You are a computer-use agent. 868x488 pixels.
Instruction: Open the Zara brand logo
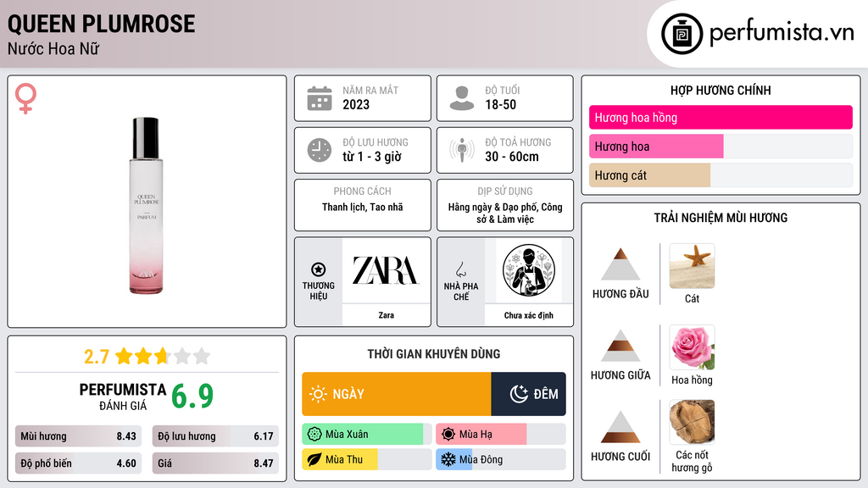click(386, 270)
